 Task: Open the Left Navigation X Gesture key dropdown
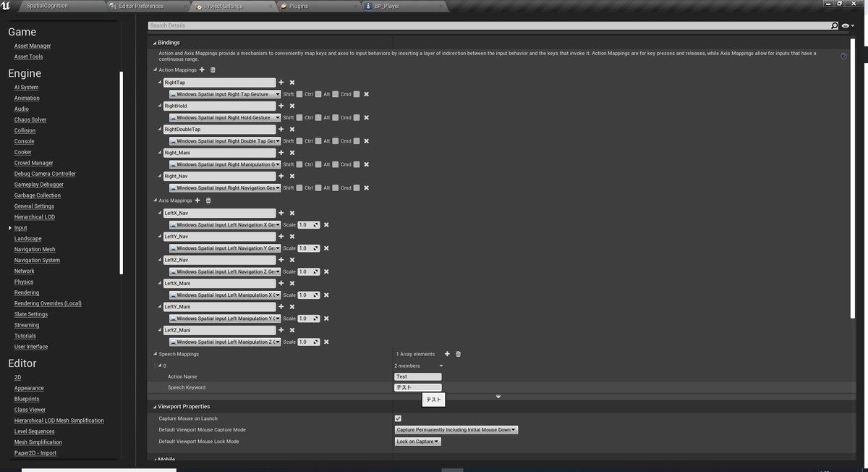(x=225, y=225)
